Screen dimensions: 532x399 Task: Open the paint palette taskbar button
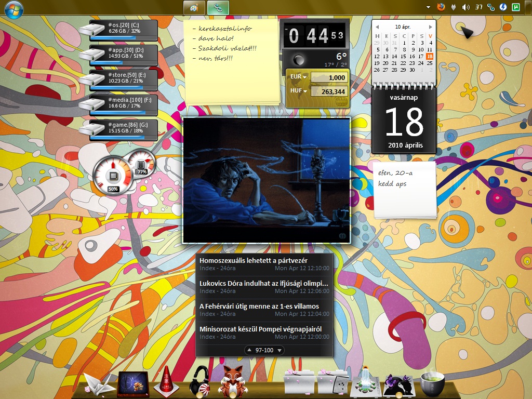[x=194, y=8]
